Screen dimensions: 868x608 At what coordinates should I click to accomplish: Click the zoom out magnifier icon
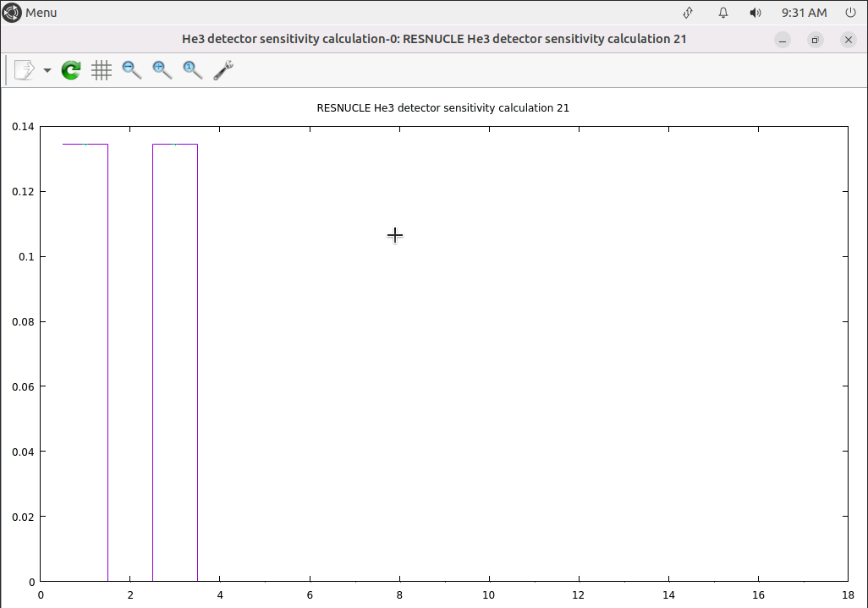click(x=132, y=70)
